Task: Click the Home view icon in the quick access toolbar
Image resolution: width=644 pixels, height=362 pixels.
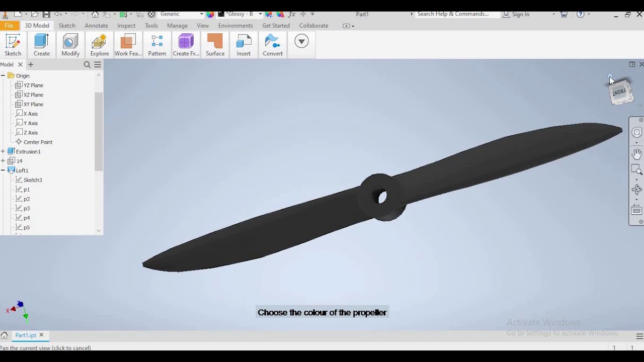Action: click(x=95, y=14)
